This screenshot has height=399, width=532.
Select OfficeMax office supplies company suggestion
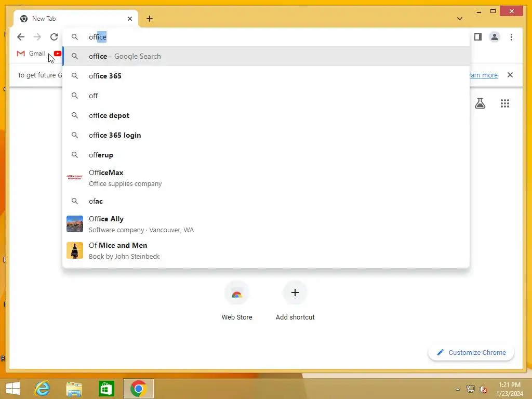(x=266, y=178)
